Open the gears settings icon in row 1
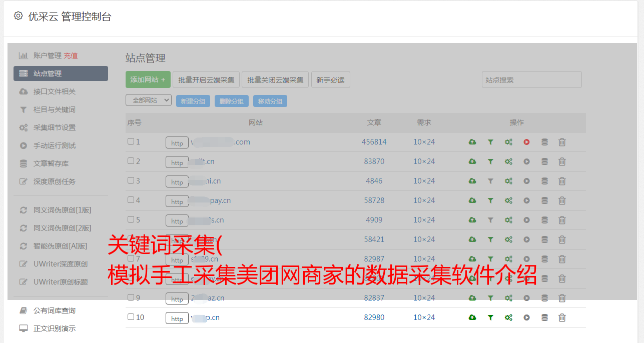 (x=508, y=142)
